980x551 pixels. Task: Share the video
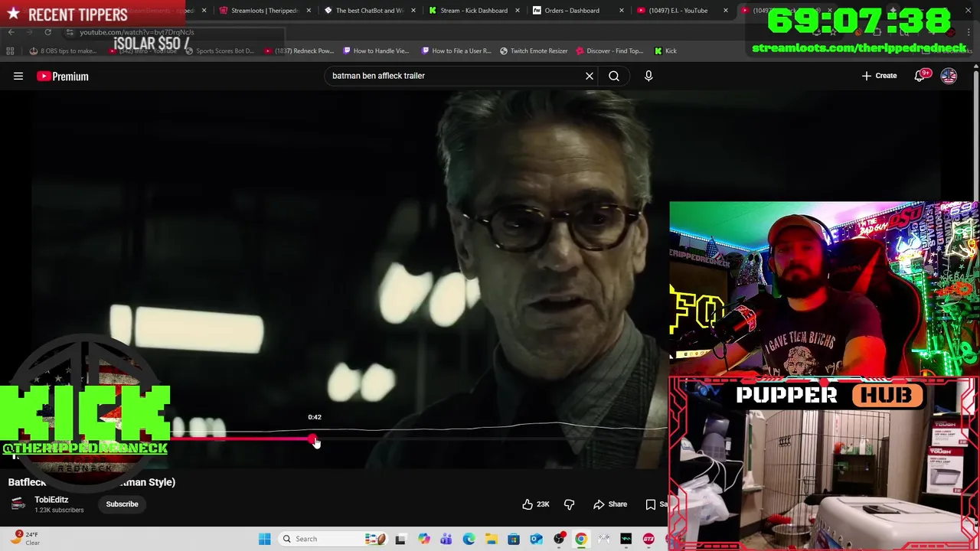coord(610,504)
